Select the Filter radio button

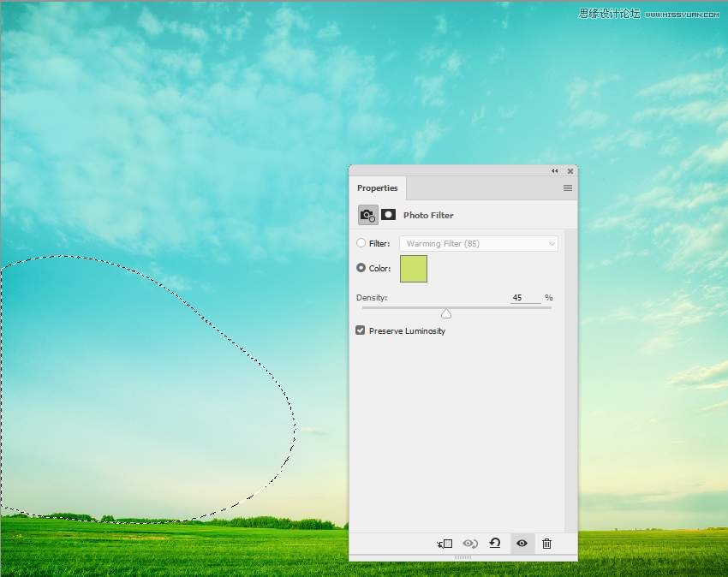[x=361, y=243]
